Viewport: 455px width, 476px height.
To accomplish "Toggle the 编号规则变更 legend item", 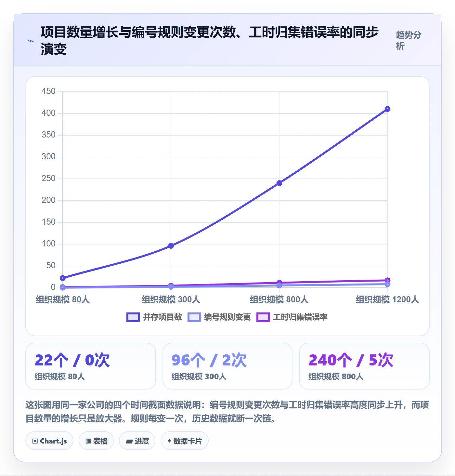I will click(x=219, y=317).
